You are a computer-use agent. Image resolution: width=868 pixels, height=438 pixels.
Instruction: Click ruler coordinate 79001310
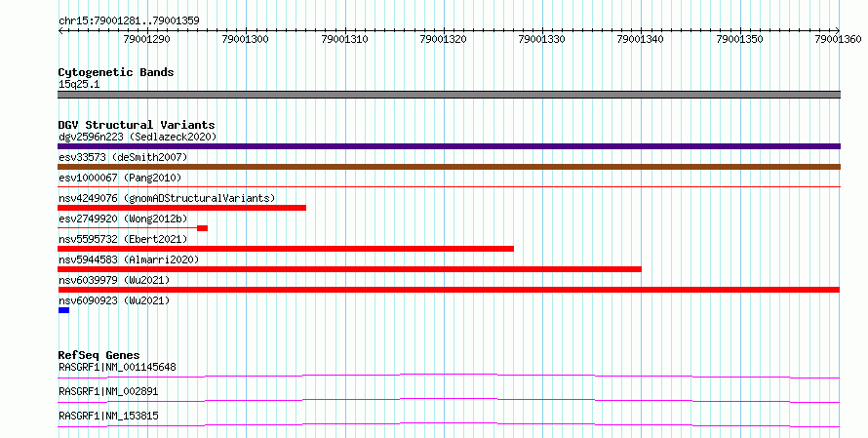coord(344,39)
